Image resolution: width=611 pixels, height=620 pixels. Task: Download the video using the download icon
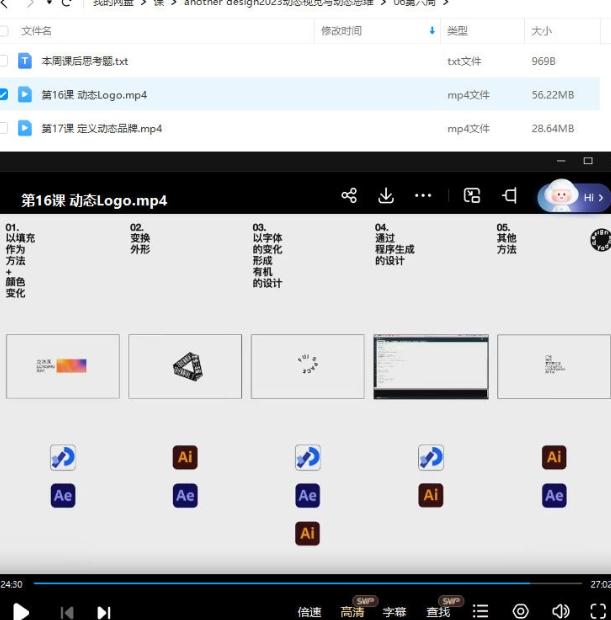point(386,196)
